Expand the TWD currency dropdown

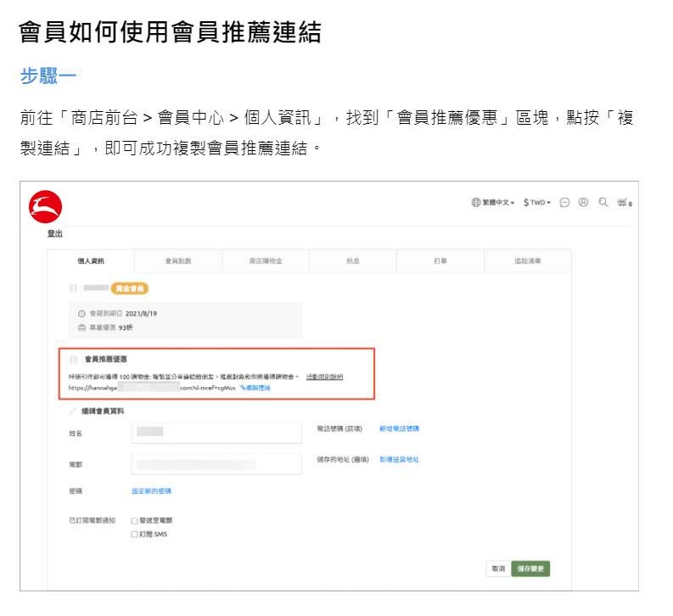(x=537, y=203)
